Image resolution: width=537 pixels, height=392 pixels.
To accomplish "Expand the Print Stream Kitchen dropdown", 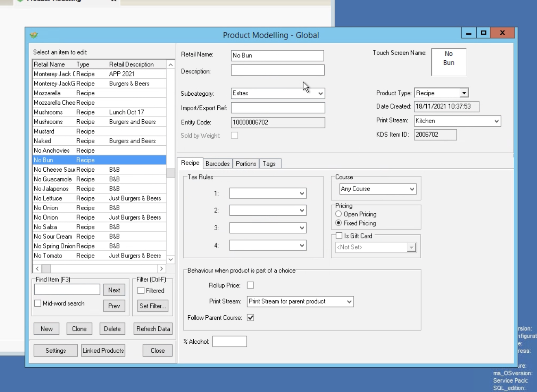I will point(497,121).
